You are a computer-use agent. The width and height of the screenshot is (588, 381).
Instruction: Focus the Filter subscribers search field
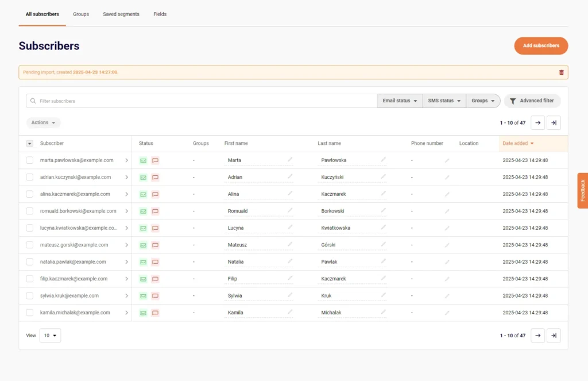(202, 101)
